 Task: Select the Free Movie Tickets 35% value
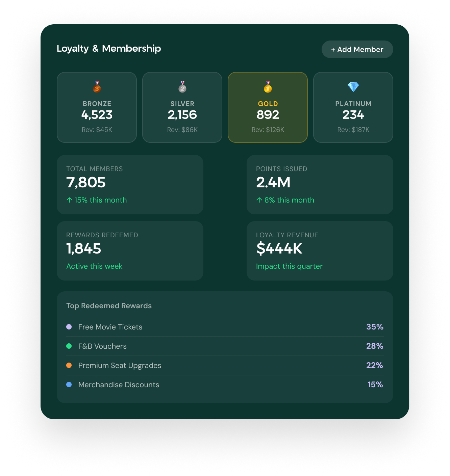375,327
